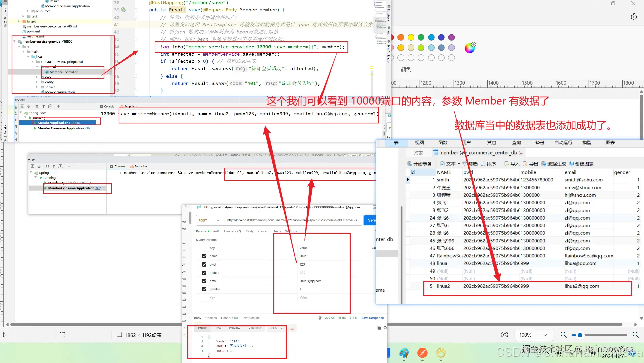Open Headers (7) tab in Postman
This screenshot has width=644, height=363.
(232, 231)
